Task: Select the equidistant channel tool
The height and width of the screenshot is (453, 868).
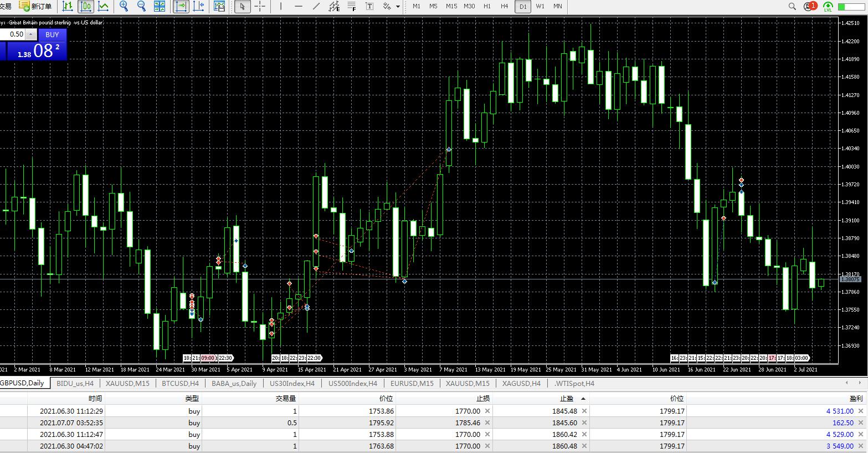Action: 334,6
